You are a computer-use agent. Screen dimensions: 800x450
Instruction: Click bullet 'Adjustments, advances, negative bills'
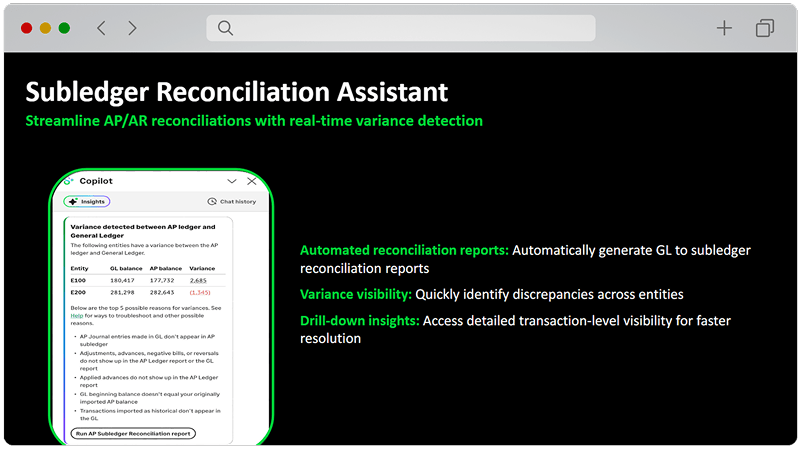(149, 361)
